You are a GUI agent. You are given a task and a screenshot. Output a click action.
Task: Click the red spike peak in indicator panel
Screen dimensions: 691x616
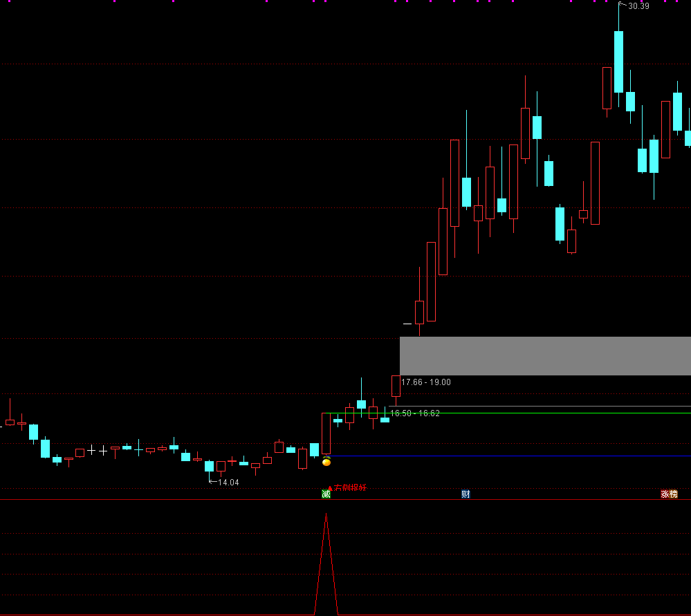326,515
